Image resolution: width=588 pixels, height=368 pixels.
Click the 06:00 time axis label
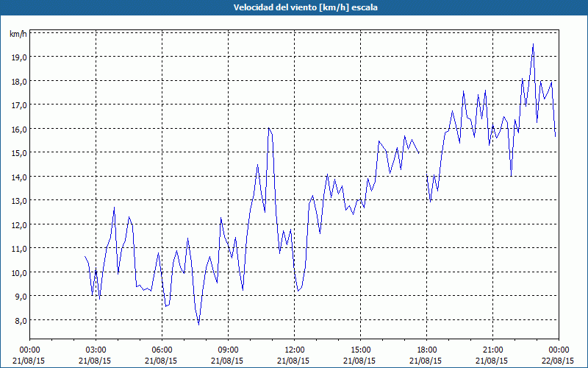pos(162,350)
